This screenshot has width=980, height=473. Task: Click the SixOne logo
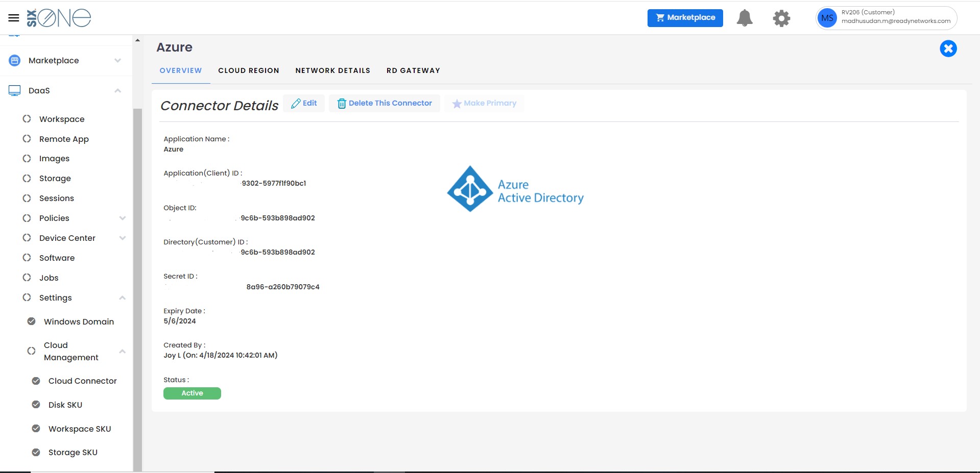point(59,18)
